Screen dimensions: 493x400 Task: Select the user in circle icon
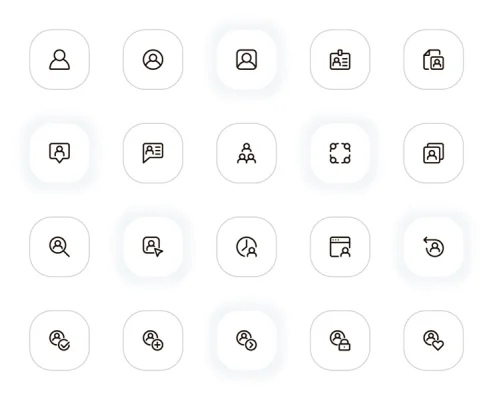pos(153,60)
